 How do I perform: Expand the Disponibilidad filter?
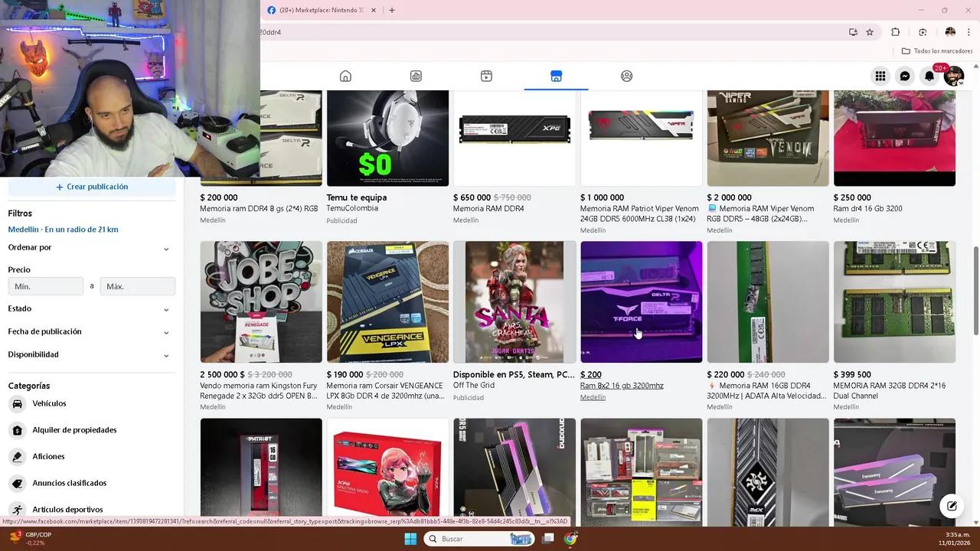92,355
